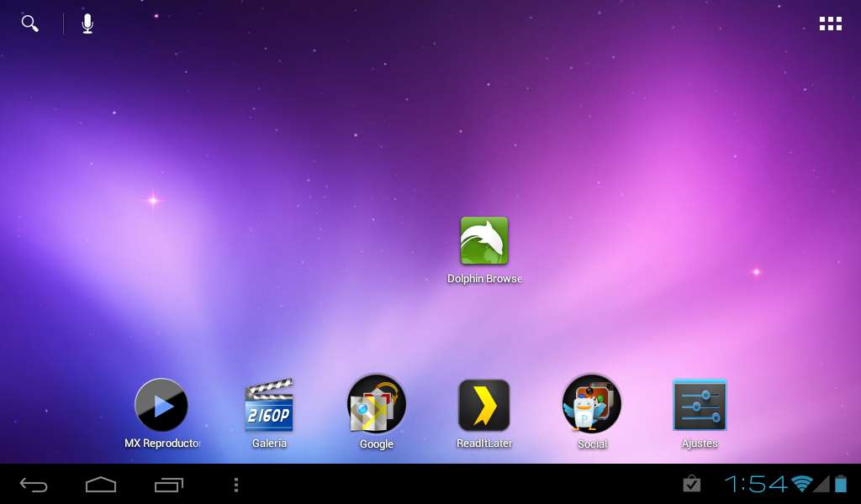
Task: Open the options menu with the three dots
Action: pyautogui.click(x=235, y=484)
